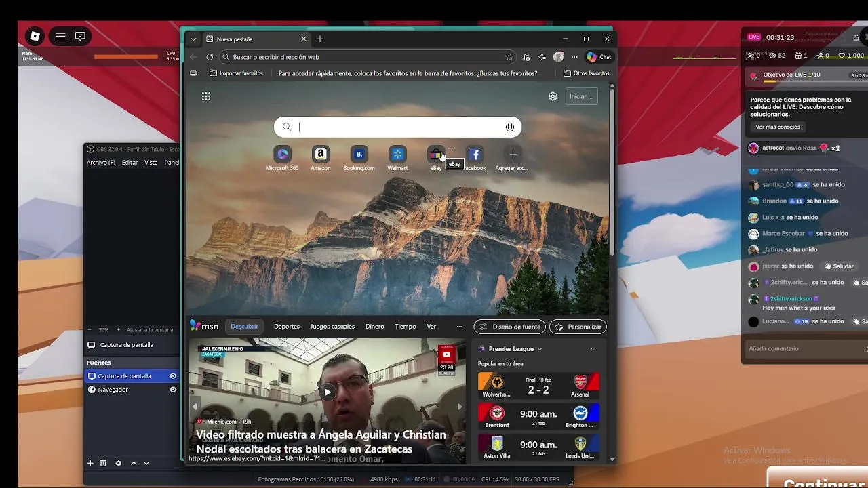
Task: Add a source in OBS Fuentes panel
Action: (x=90, y=463)
